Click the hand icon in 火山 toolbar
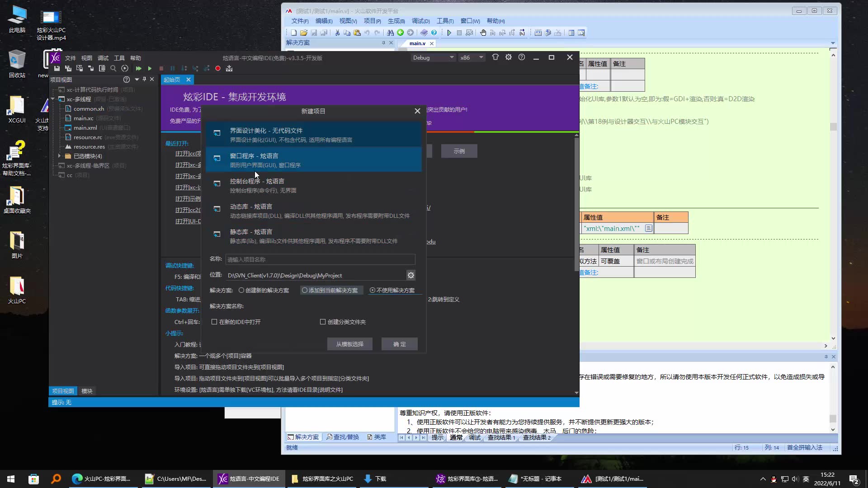Screen dimensions: 868x488 (x=483, y=33)
